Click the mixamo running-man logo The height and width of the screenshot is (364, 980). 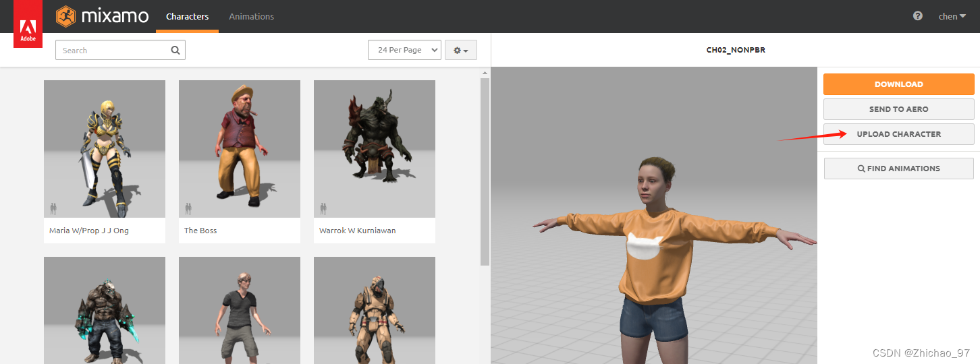[x=65, y=16]
